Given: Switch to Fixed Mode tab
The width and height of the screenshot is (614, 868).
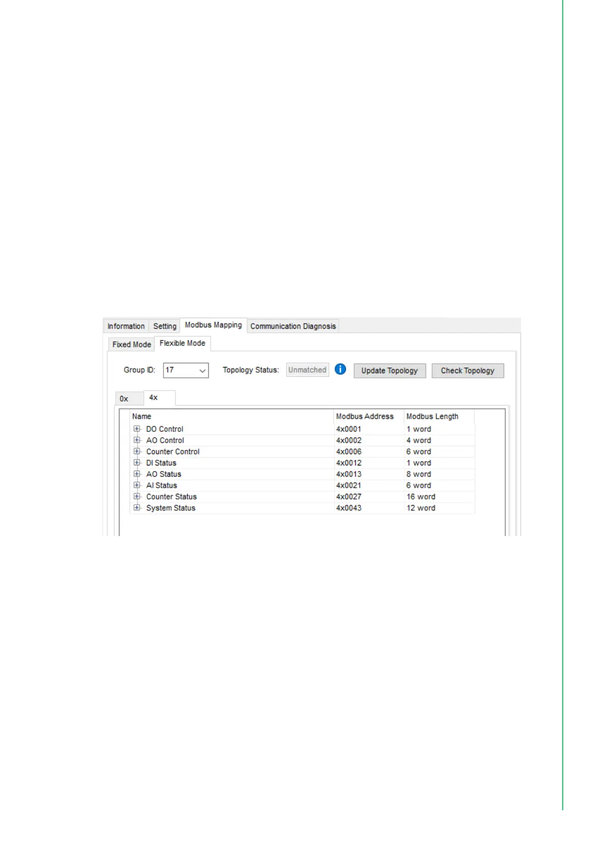Looking at the screenshot, I should 131,344.
